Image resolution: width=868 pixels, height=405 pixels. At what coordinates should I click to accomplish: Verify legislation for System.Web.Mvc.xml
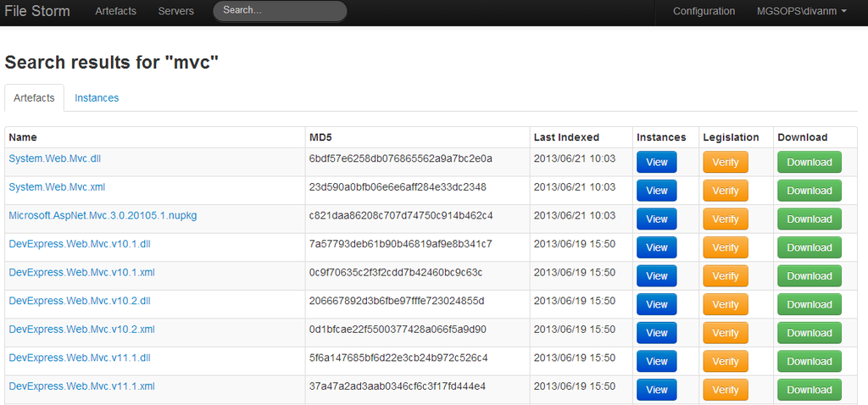coord(726,191)
